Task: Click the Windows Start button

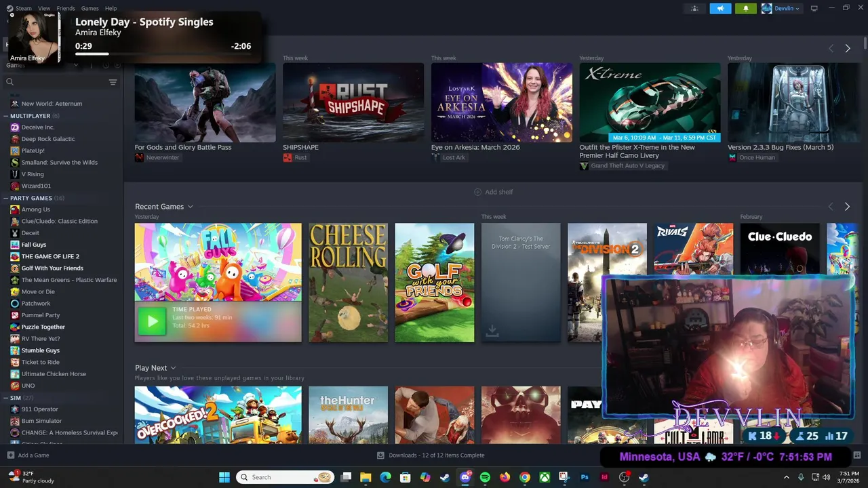Action: click(x=224, y=477)
